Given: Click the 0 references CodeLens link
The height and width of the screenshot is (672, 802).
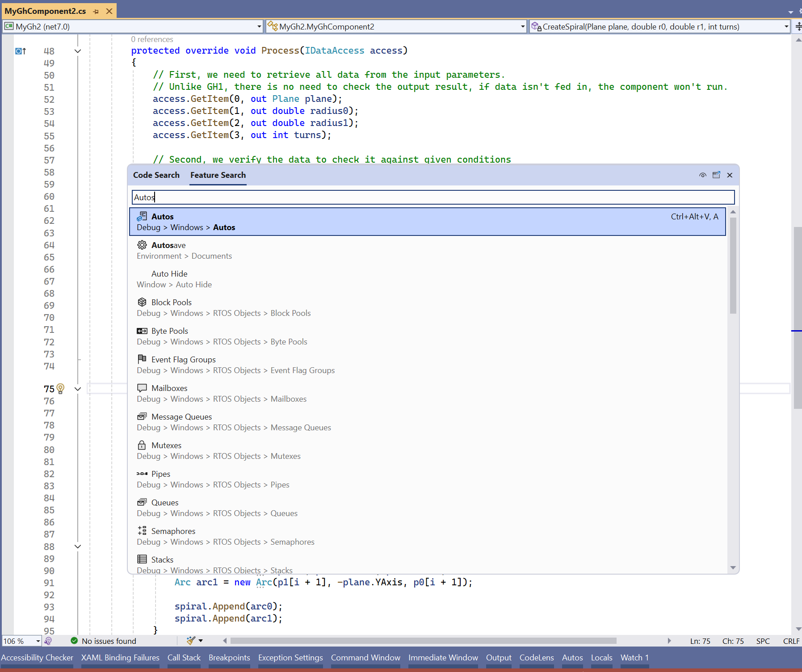Looking at the screenshot, I should click(x=152, y=39).
